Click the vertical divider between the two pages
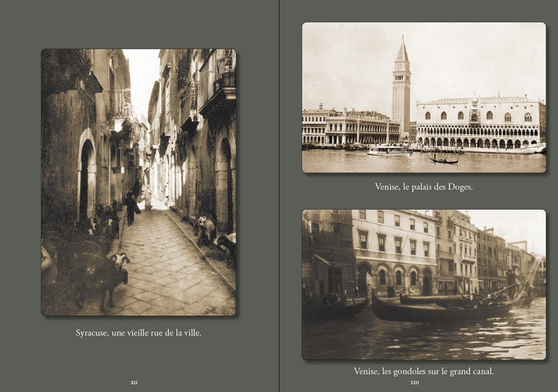The image size is (558, 392). point(279,195)
